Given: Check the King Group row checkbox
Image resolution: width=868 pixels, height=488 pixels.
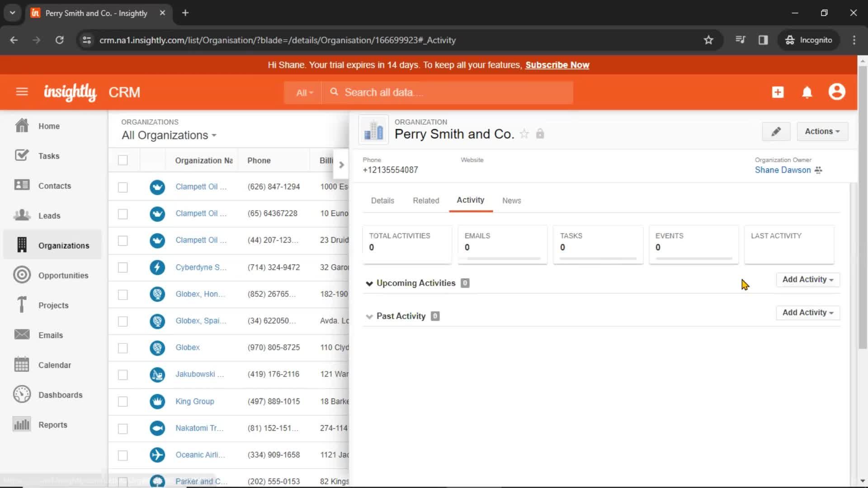Looking at the screenshot, I should tap(123, 401).
